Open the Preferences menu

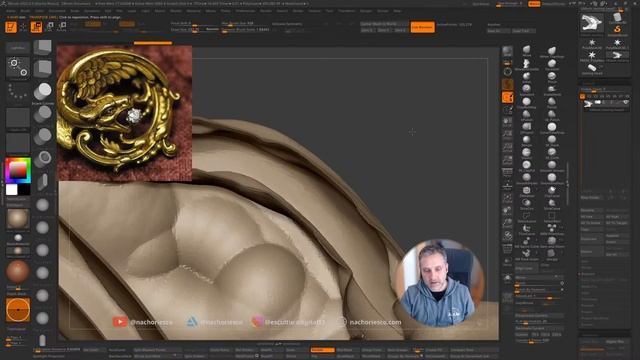point(245,11)
